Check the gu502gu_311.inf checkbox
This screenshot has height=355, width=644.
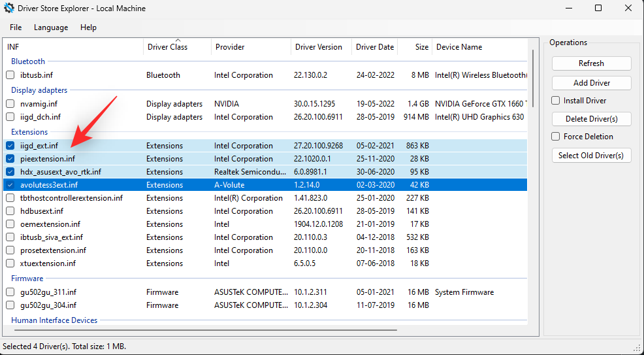(x=10, y=292)
